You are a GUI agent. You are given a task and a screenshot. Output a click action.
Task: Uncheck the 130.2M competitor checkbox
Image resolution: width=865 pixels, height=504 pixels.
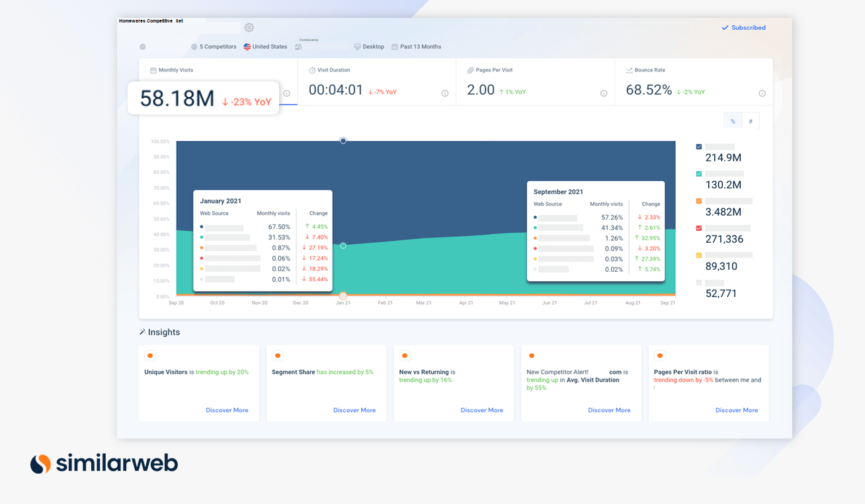pyautogui.click(x=699, y=174)
